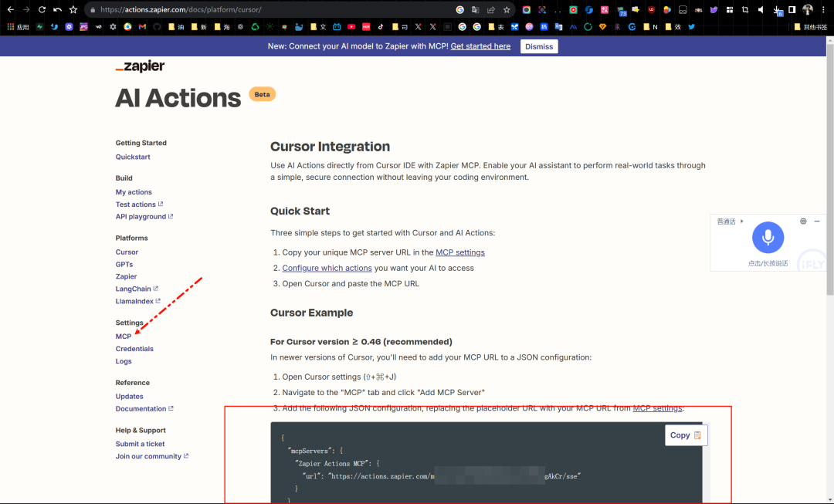Click Submit a ticket link
834x504 pixels.
[140, 444]
